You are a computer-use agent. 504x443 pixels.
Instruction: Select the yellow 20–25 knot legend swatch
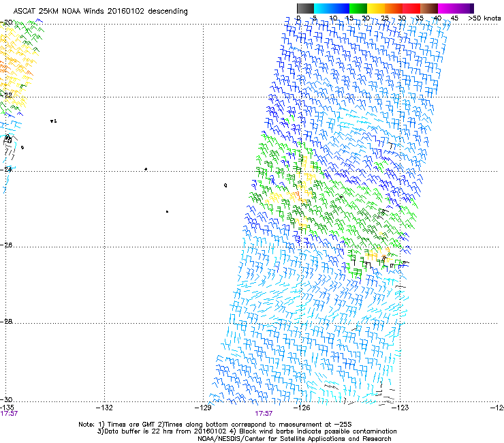[376, 8]
